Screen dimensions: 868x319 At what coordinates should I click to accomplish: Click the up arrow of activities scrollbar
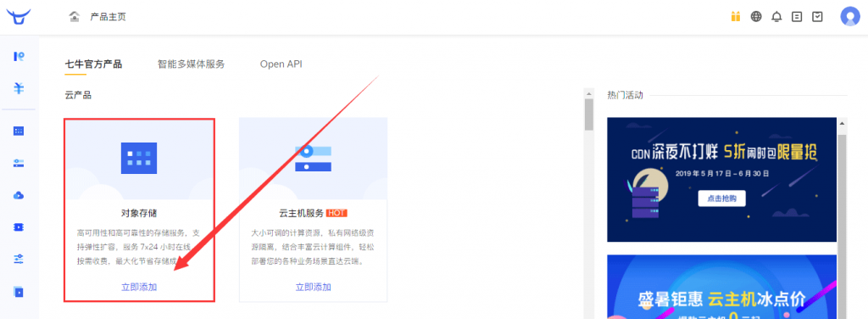(x=842, y=124)
